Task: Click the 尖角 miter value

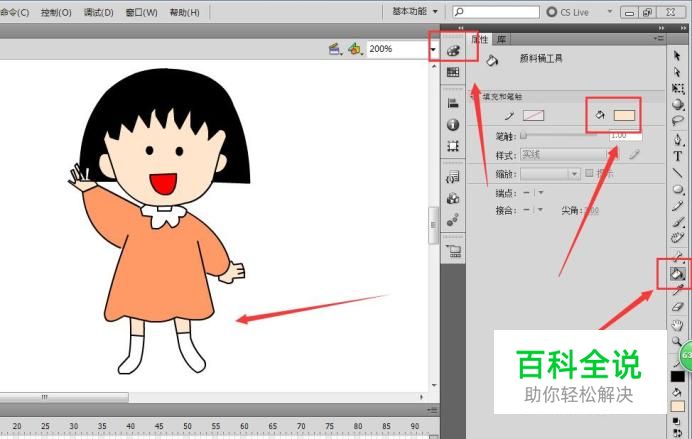Action: 592,210
